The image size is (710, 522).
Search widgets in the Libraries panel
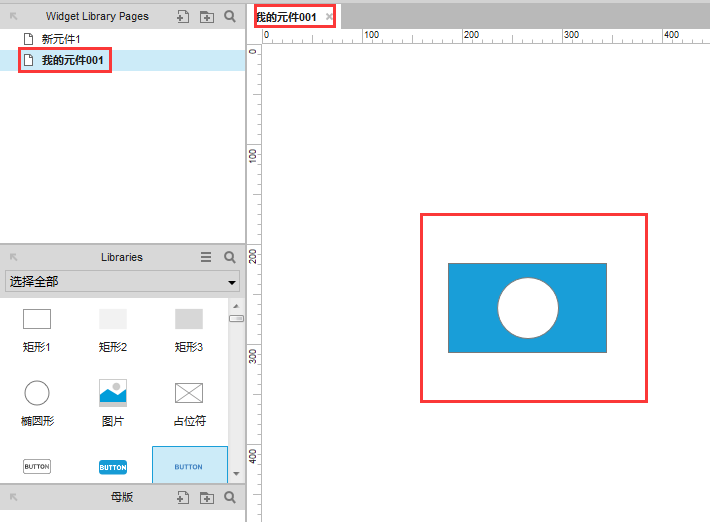click(230, 257)
